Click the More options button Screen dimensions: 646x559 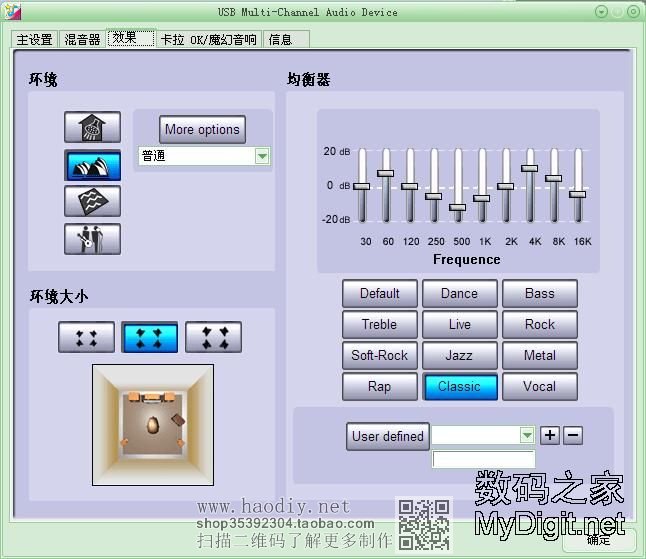202,129
